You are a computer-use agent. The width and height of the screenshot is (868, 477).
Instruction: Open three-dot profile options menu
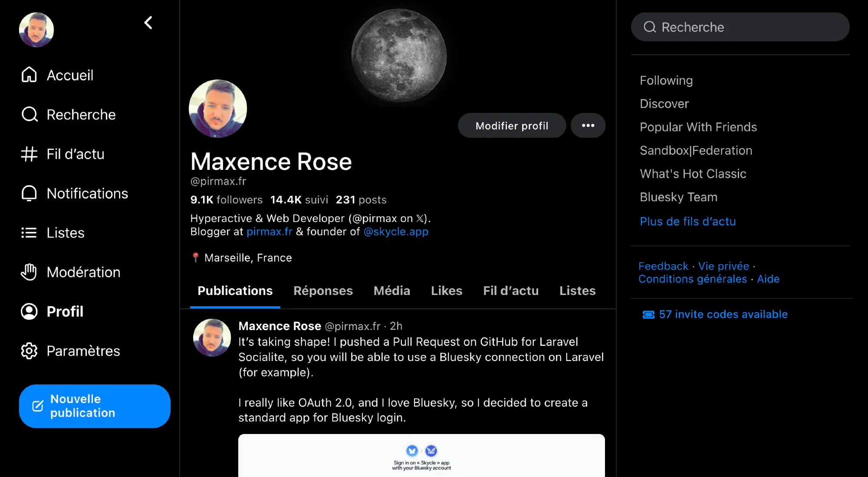click(588, 126)
